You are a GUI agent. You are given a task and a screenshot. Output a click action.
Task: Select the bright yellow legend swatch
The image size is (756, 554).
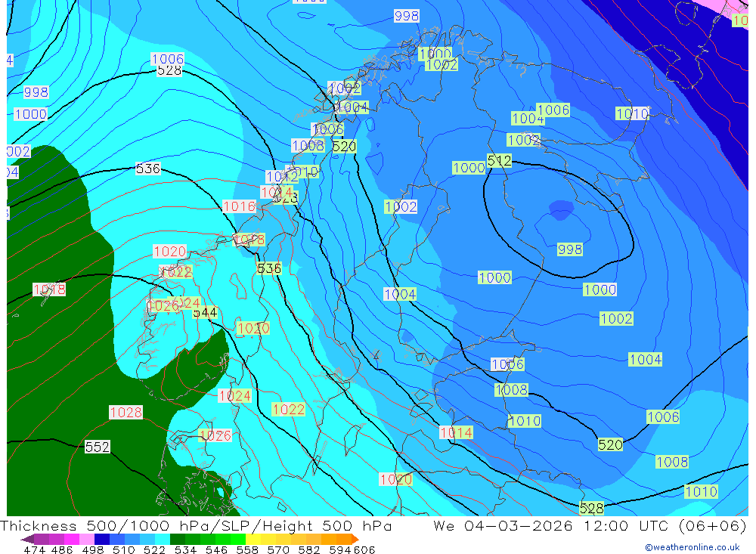click(x=253, y=539)
